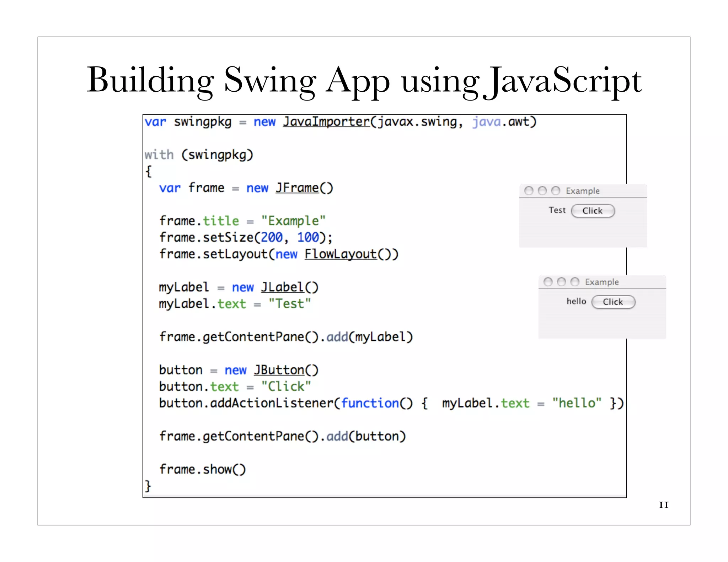The image size is (728, 562).
Task: Select the "Test" label in the Example window
Action: pyautogui.click(x=557, y=210)
